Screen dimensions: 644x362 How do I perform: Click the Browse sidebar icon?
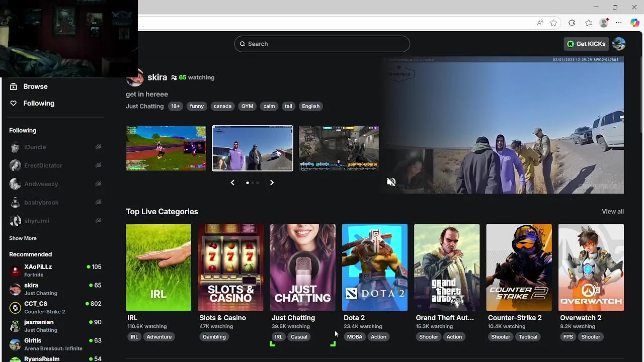[14, 86]
